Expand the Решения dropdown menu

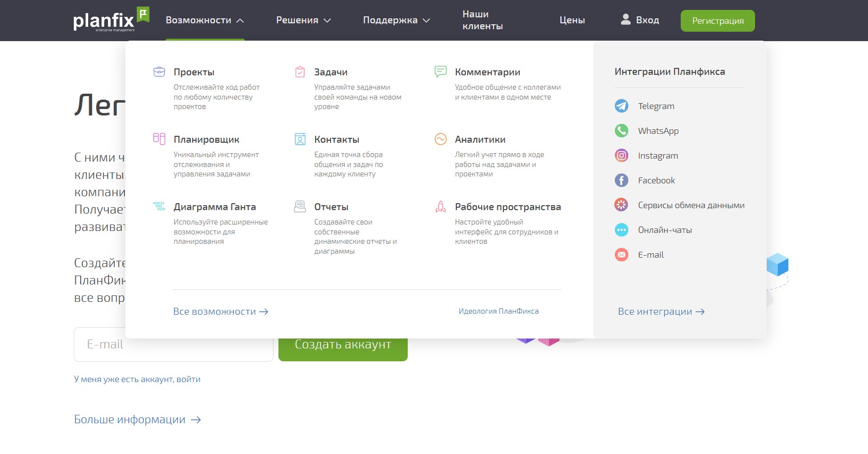coord(303,20)
